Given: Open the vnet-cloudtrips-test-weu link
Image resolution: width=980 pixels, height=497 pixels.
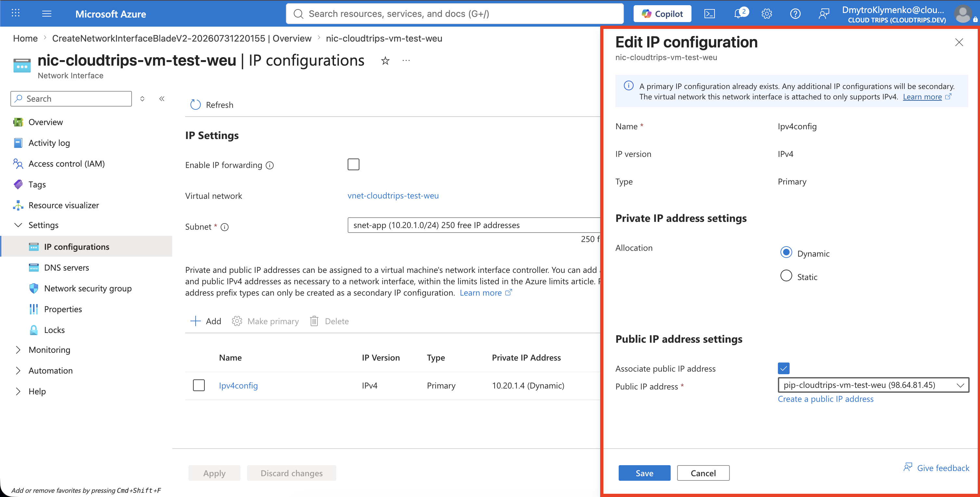Looking at the screenshot, I should tap(393, 196).
